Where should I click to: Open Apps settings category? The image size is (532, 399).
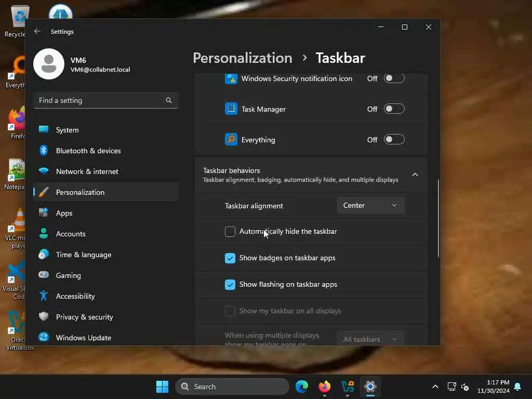(106, 212)
